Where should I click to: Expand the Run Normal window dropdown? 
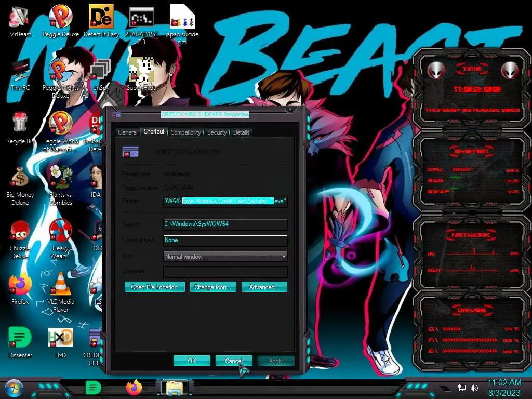[225, 257]
